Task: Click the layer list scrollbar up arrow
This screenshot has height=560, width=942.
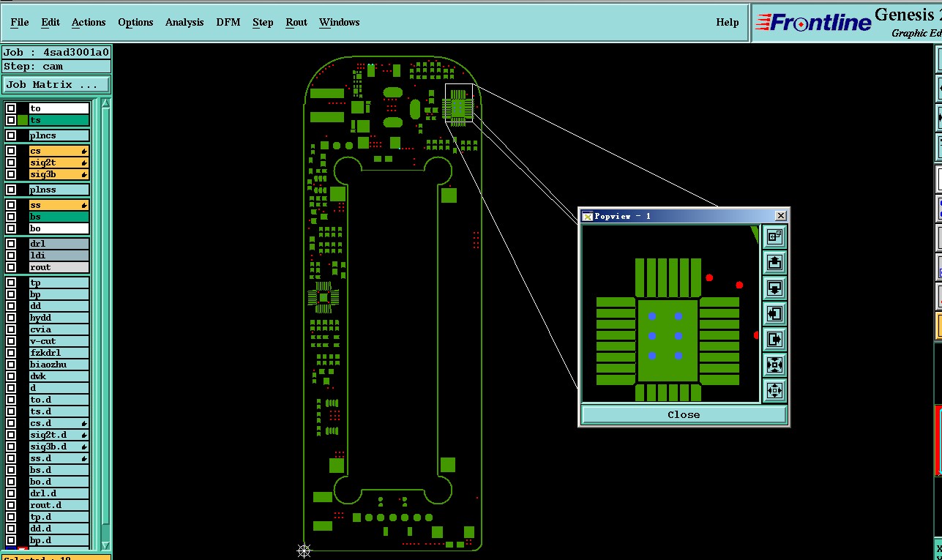Action: [x=105, y=104]
